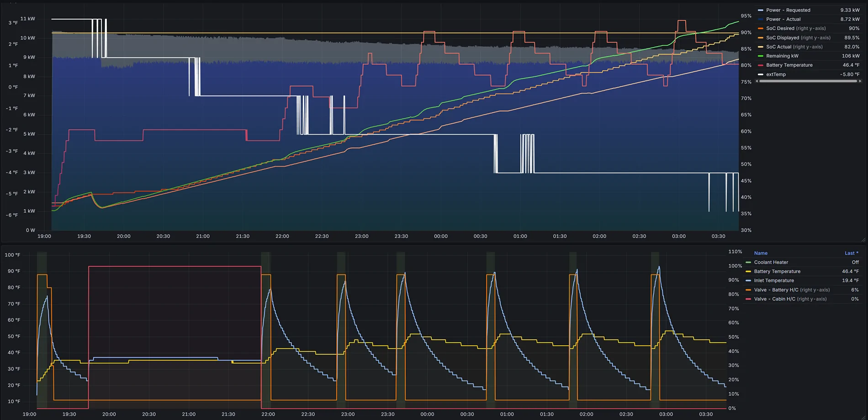The height and width of the screenshot is (420, 868).
Task: Toggle the Power - Actual series label
Action: click(783, 19)
